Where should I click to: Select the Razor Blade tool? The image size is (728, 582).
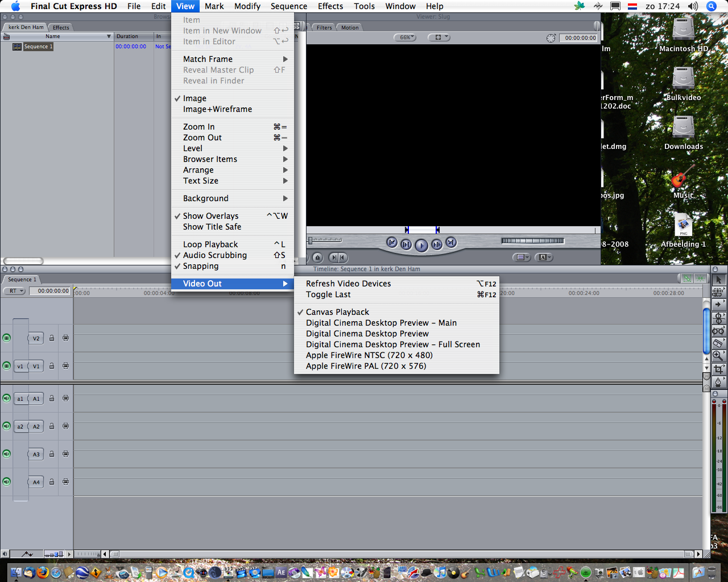pos(718,343)
